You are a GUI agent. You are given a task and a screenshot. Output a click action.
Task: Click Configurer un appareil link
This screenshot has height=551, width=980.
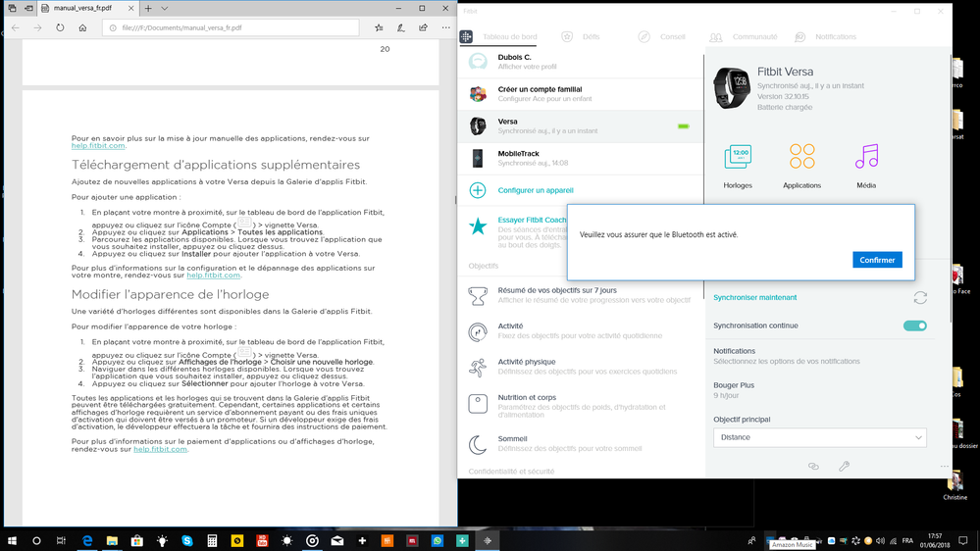point(536,190)
